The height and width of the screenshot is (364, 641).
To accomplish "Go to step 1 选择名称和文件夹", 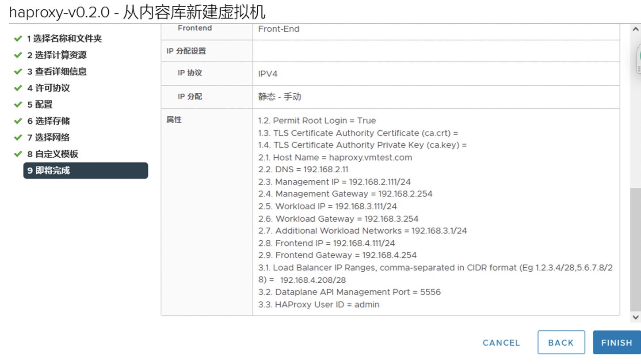I will (64, 38).
